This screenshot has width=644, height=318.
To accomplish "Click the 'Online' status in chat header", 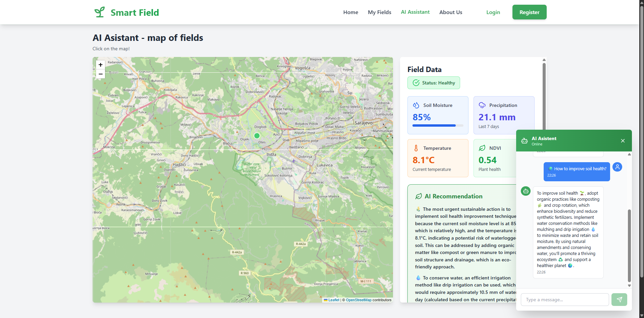I will 537,144.
